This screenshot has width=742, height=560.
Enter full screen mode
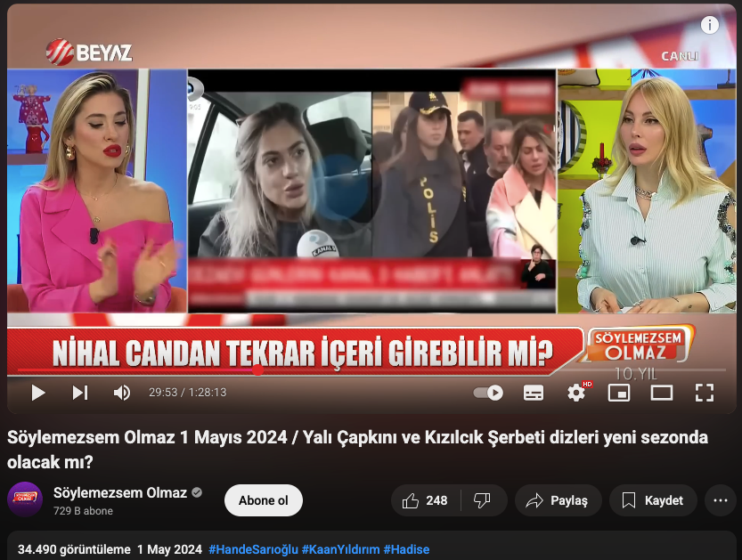pyautogui.click(x=704, y=393)
